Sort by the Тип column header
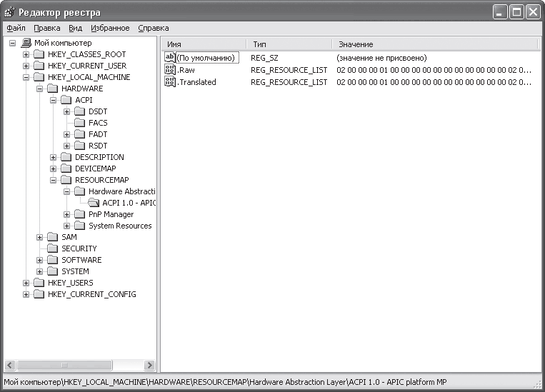The width and height of the screenshot is (545, 392). 289,44
